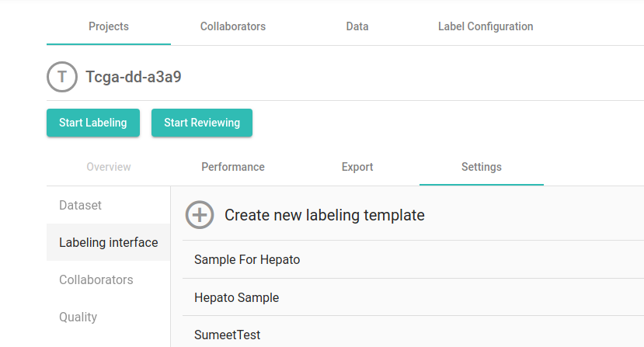This screenshot has width=644, height=347.
Task: Open Collaborators settings in the sidebar
Action: click(x=96, y=280)
